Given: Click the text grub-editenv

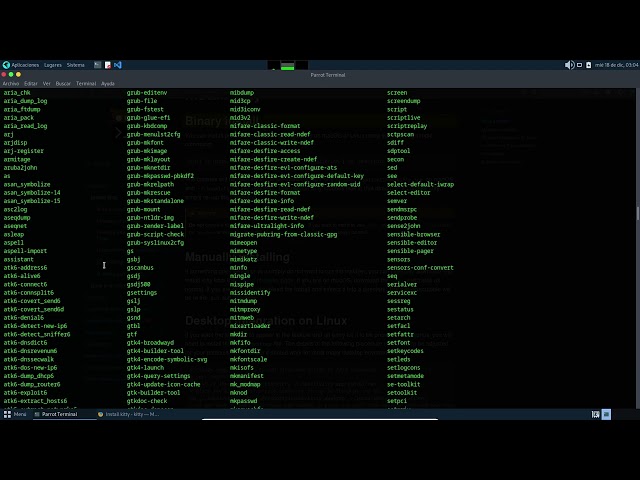Looking at the screenshot, I should (x=147, y=93).
